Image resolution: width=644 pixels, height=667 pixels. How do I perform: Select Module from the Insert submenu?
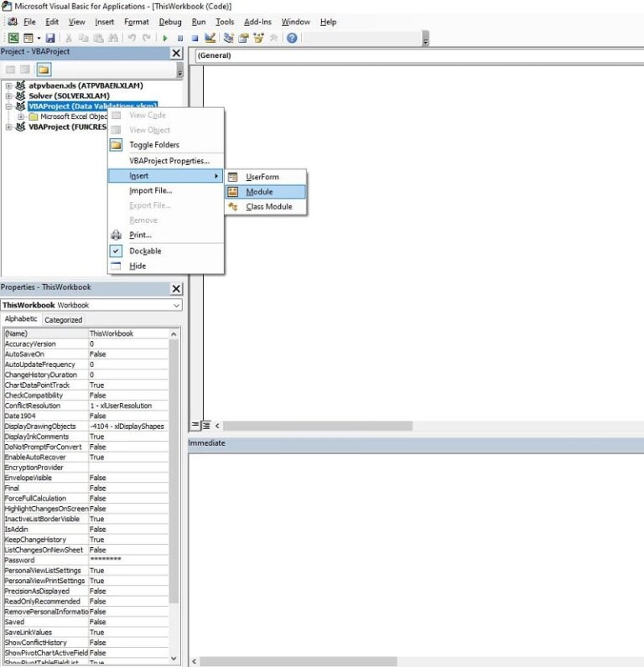[259, 192]
